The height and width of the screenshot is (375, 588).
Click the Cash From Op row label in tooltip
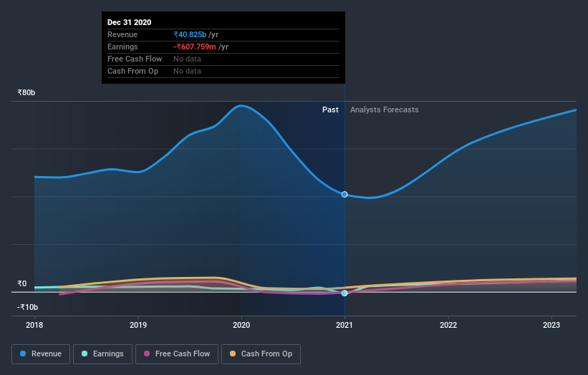132,71
